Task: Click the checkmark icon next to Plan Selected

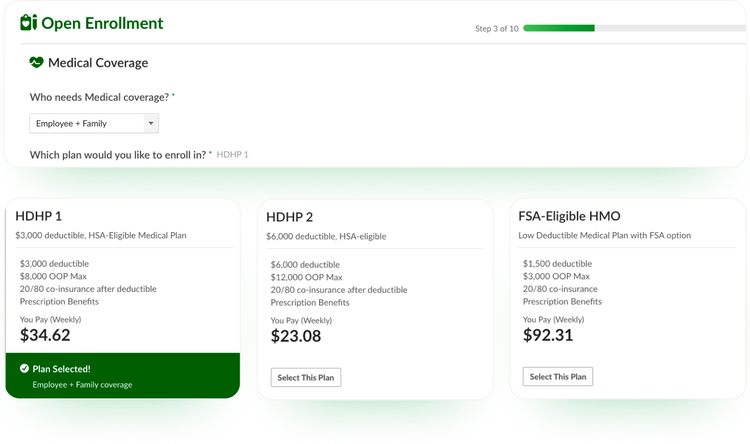Action: point(24,368)
